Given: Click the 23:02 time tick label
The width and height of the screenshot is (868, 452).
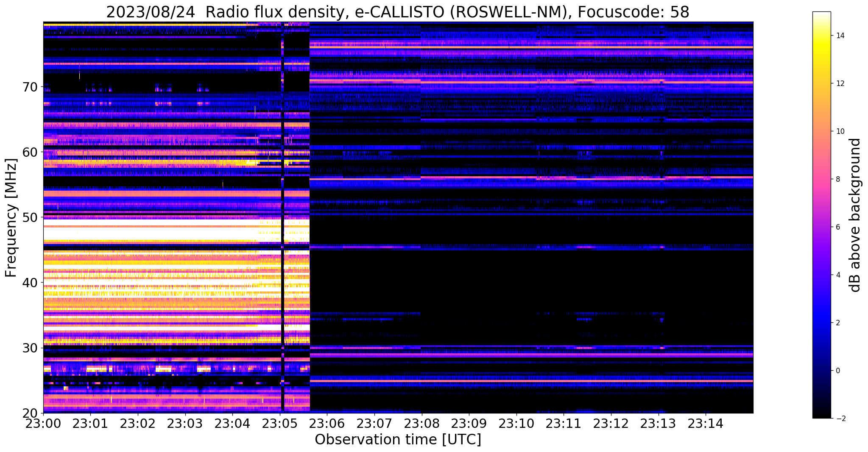Looking at the screenshot, I should [138, 424].
